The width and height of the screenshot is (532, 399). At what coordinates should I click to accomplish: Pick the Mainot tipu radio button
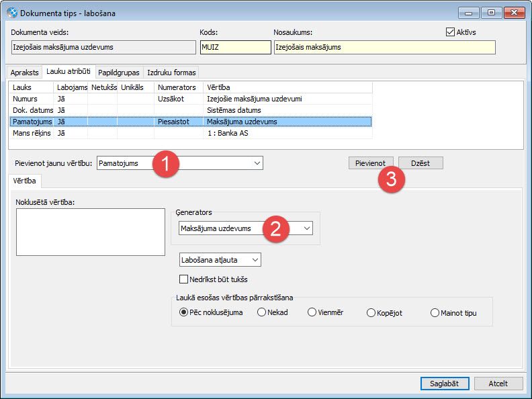coord(435,313)
